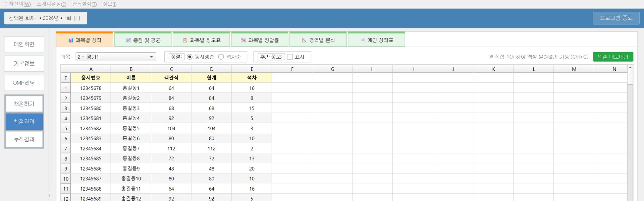The height and width of the screenshot is (201, 644).
Task: Click 석차 value 13 for 홍길동8
Action: coord(252,158)
